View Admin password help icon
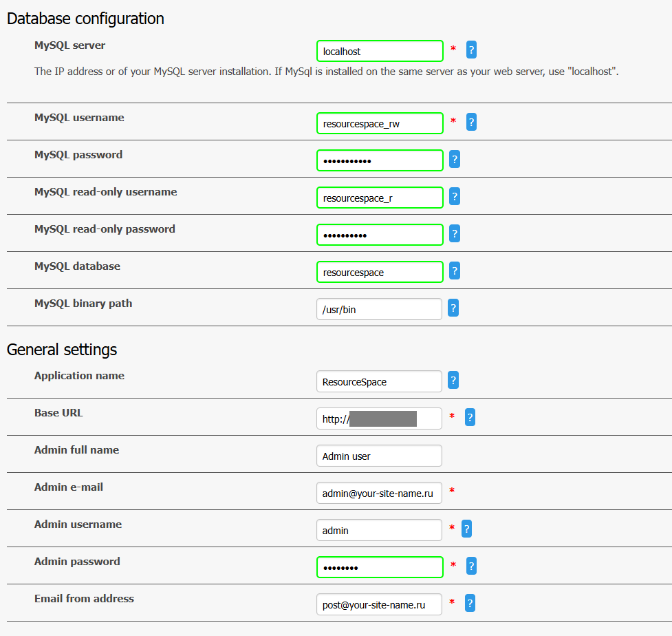 471,566
